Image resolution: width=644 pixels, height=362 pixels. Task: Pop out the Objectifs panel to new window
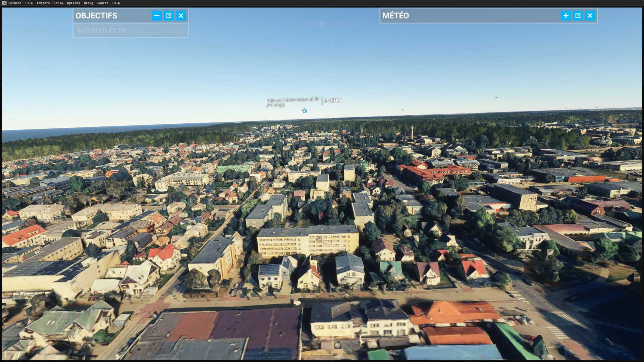point(169,16)
